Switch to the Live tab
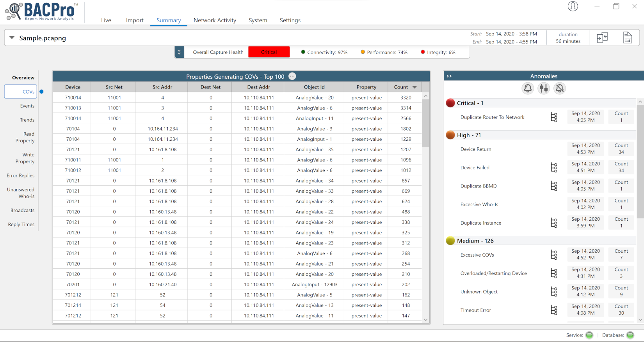 pos(106,20)
